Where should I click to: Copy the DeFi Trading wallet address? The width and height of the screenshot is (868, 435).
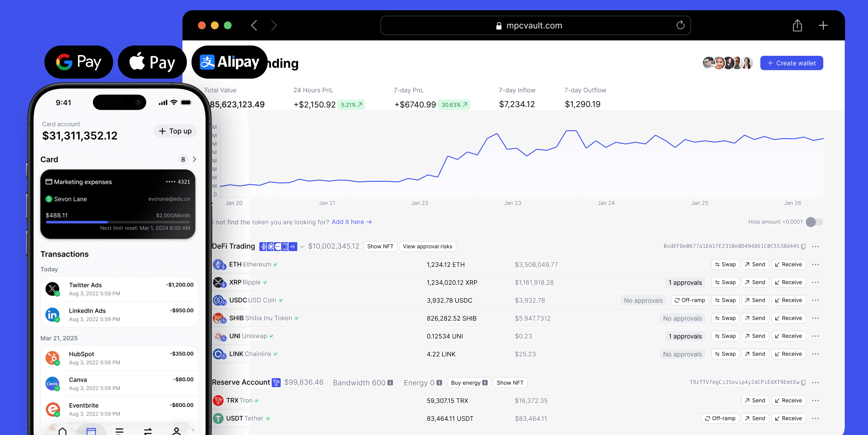click(x=803, y=246)
